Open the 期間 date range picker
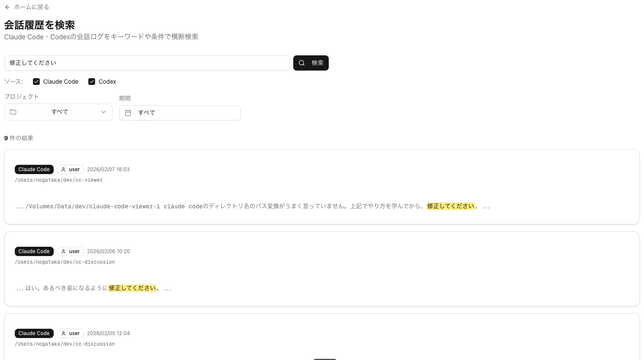This screenshot has width=644, height=360. point(180,113)
